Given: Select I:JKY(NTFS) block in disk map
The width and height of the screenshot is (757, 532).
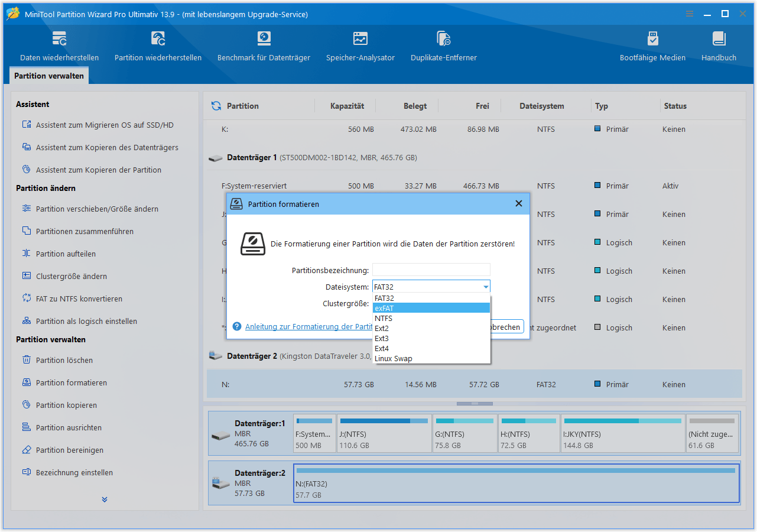Looking at the screenshot, I should (x=623, y=433).
